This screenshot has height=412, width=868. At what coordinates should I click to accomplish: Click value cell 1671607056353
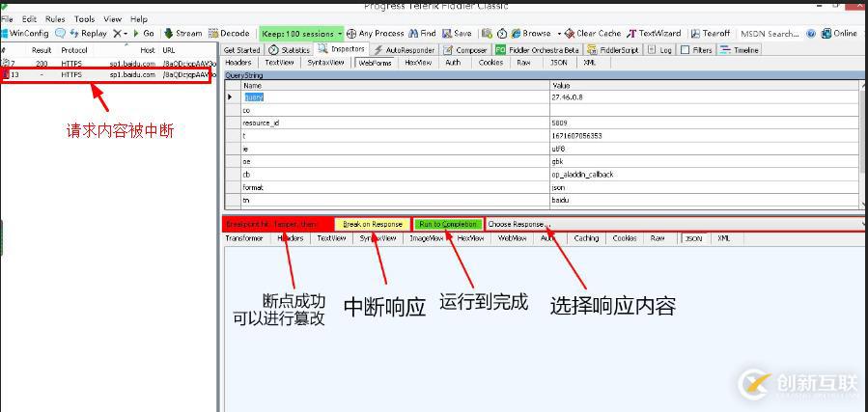705,135
